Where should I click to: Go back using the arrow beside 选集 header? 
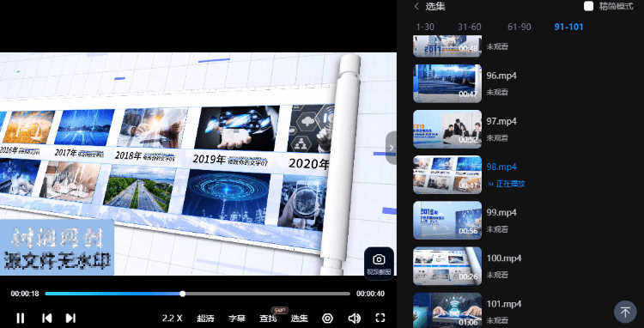(x=416, y=6)
